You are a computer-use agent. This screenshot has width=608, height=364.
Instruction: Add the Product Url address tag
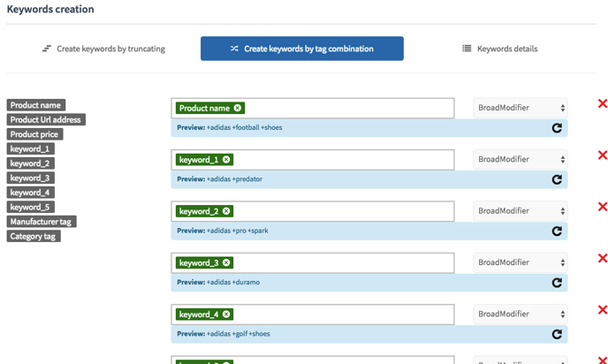pyautogui.click(x=46, y=119)
